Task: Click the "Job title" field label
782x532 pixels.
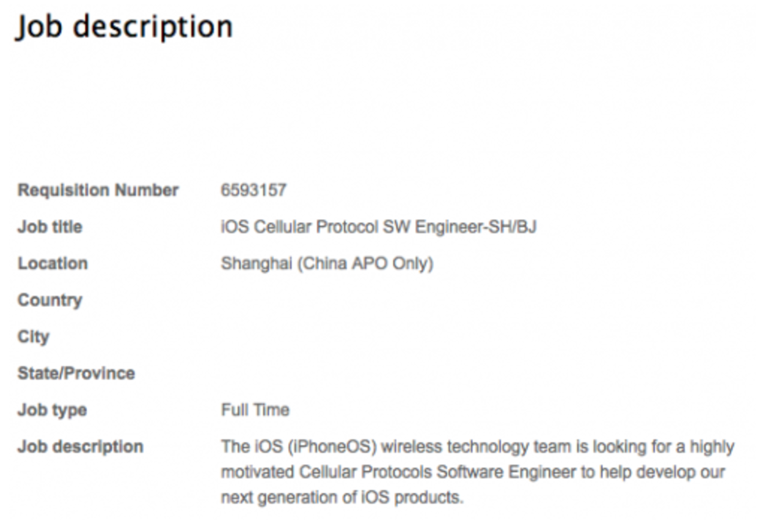Action: click(49, 227)
